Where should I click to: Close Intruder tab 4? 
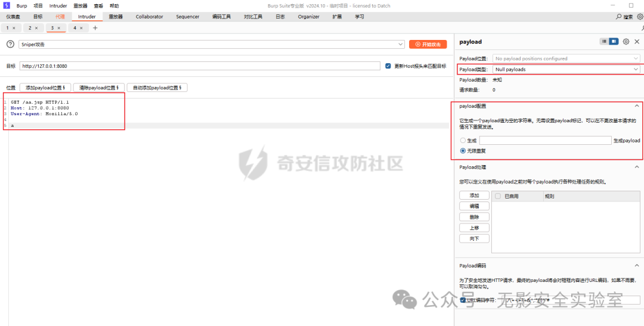pyautogui.click(x=81, y=28)
